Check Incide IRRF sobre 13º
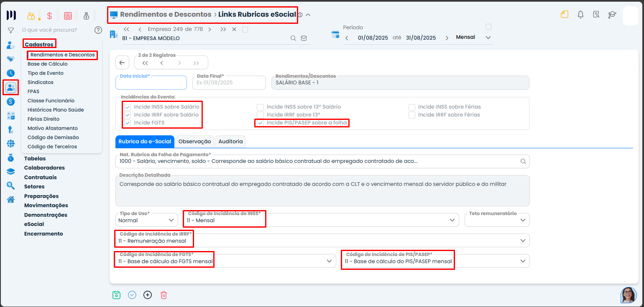 click(x=260, y=115)
